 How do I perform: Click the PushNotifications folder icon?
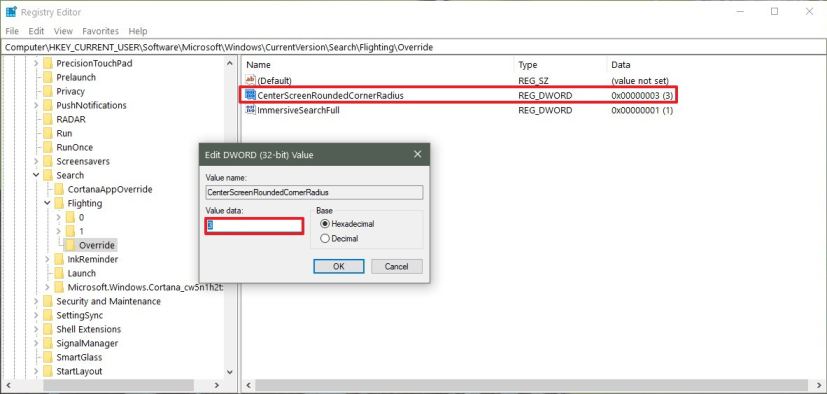tap(48, 105)
